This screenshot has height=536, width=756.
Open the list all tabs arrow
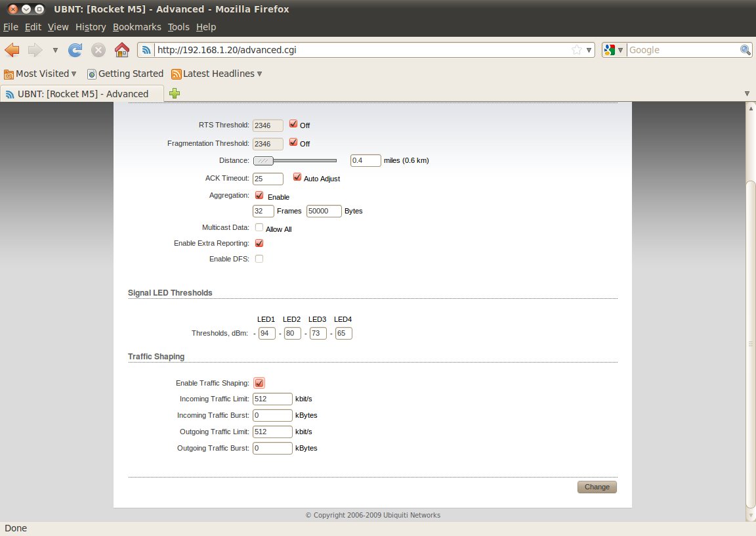(747, 93)
